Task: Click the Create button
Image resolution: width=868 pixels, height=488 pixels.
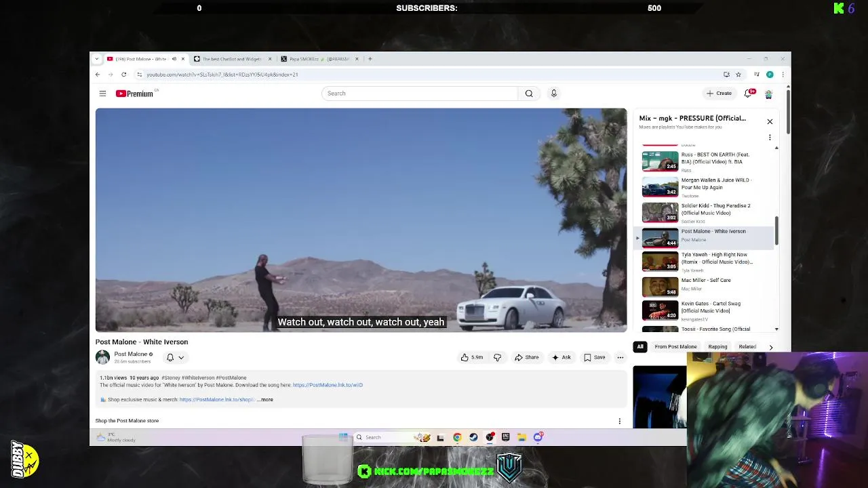Action: (719, 94)
